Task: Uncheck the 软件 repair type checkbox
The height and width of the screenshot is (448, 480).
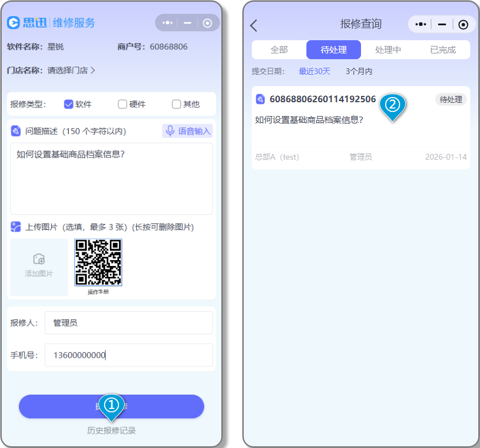Action: (x=68, y=104)
